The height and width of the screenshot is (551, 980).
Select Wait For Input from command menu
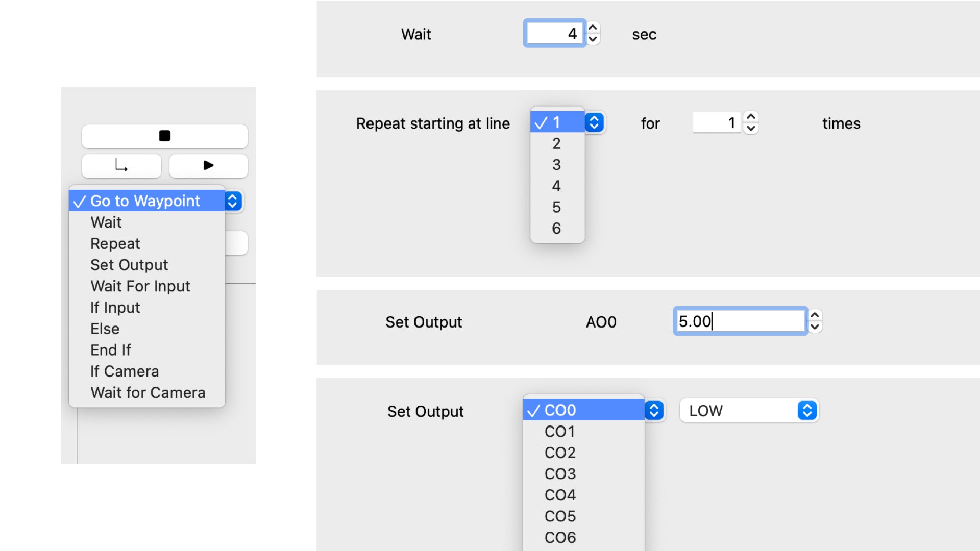[140, 286]
